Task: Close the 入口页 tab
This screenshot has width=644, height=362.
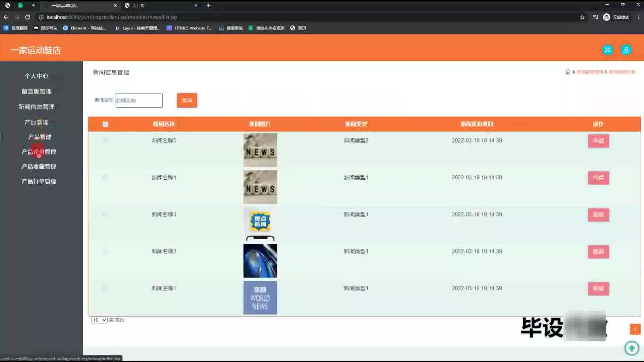Action: point(196,5)
